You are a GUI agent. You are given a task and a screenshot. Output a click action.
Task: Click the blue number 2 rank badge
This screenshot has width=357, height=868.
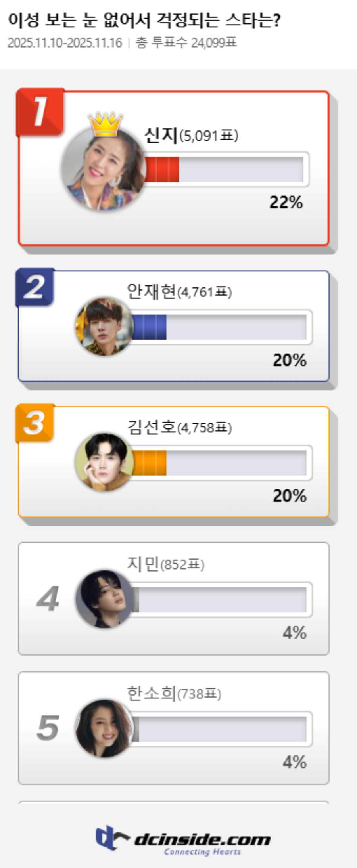point(35,287)
